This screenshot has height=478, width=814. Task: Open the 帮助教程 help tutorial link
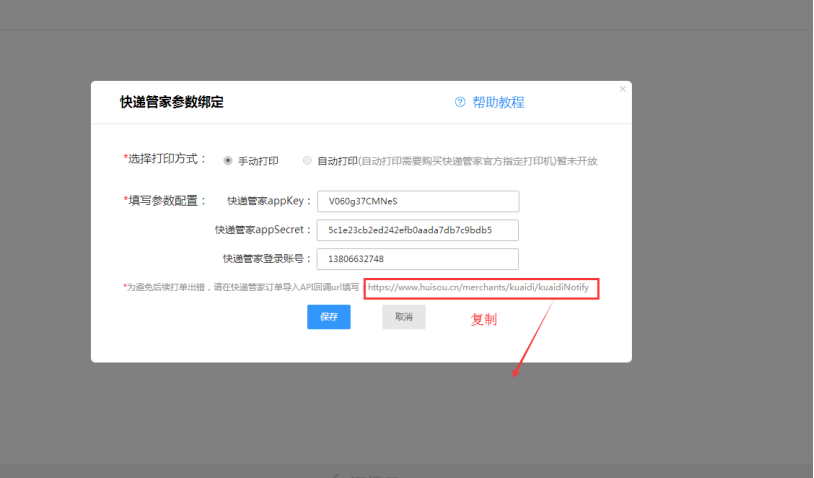[x=498, y=102]
